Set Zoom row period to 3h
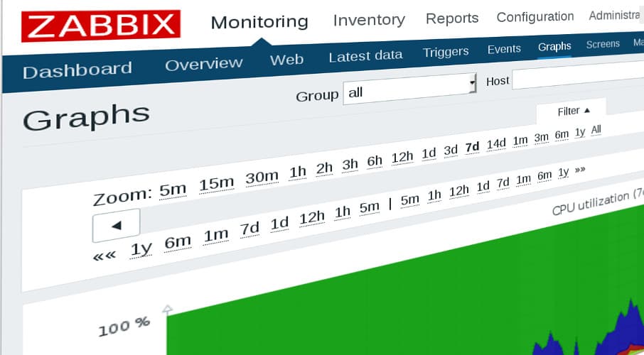Viewport: 644px width, 355px height. 350,165
